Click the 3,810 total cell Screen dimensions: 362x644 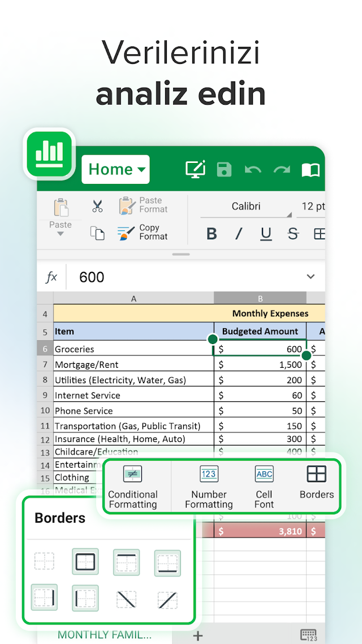260,531
